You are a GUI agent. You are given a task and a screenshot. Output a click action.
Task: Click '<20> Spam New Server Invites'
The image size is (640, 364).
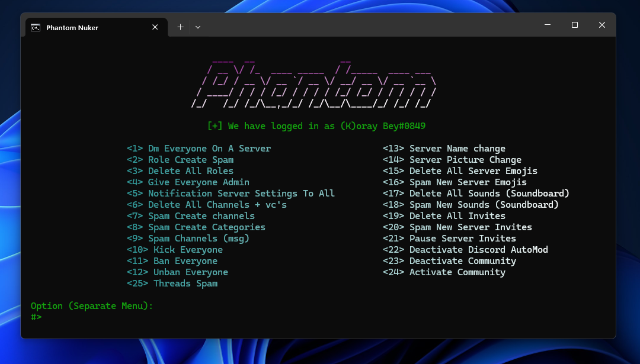pyautogui.click(x=457, y=227)
